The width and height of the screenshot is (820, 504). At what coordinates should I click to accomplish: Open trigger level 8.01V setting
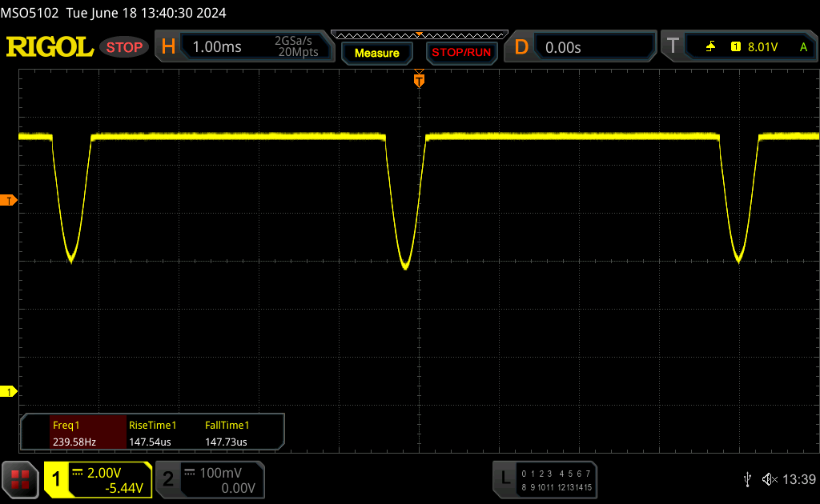click(x=762, y=47)
